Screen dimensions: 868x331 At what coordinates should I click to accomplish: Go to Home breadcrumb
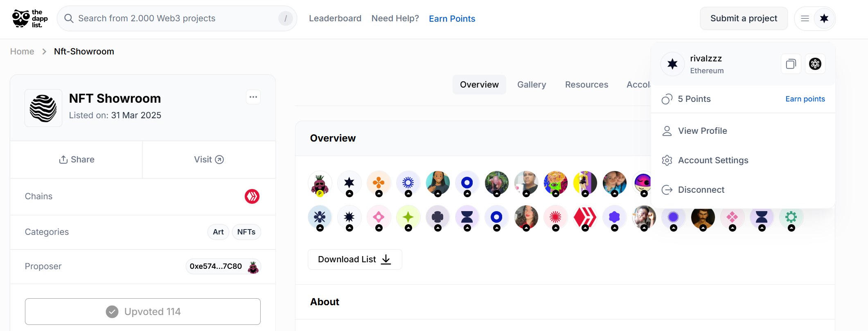[22, 52]
